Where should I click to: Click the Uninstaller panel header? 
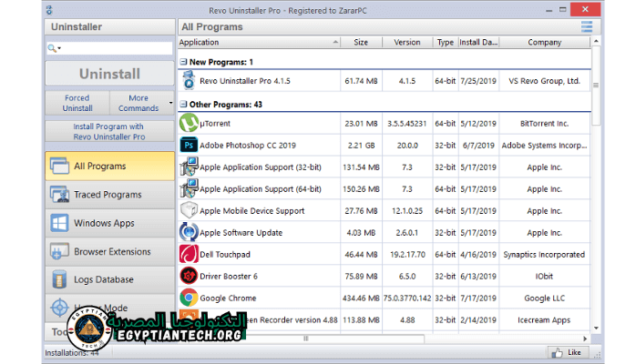[x=110, y=26]
